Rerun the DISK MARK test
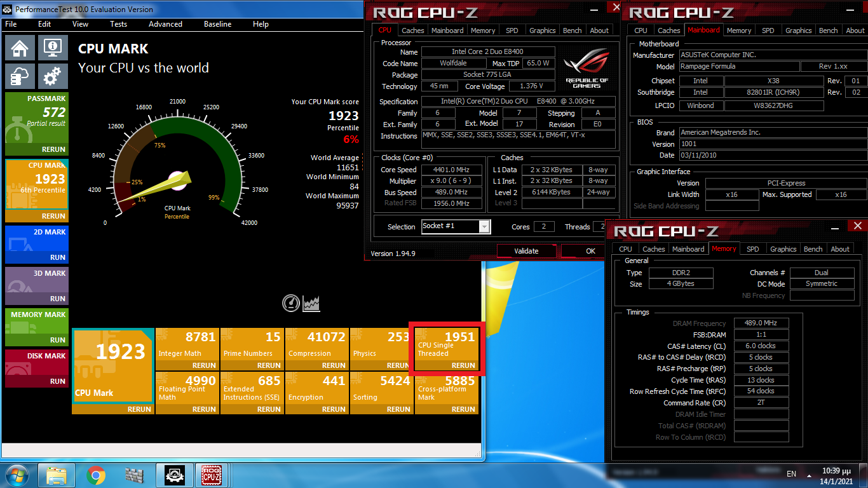Image resolution: width=868 pixels, height=488 pixels. [x=58, y=381]
